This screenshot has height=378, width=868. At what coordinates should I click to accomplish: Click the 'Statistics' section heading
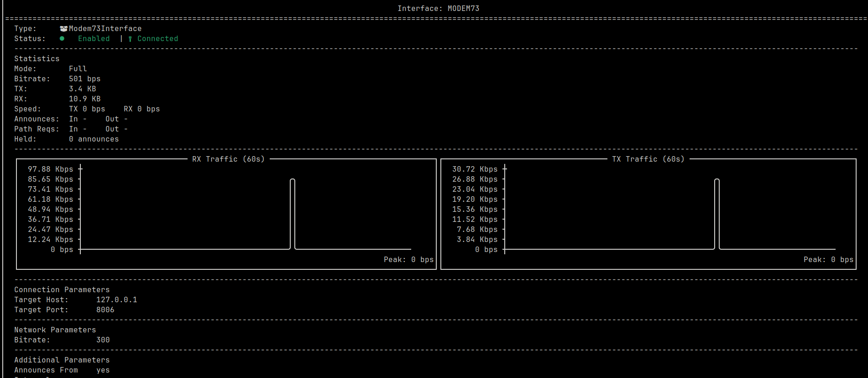click(37, 59)
